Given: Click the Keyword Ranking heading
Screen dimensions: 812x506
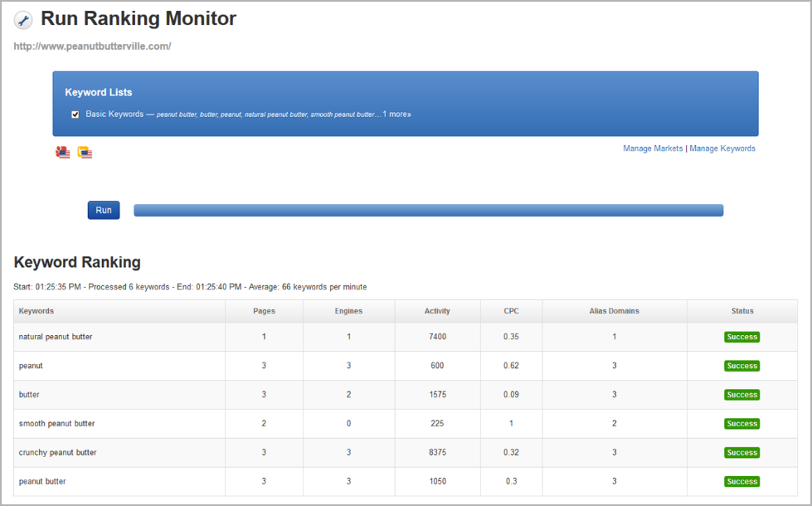Looking at the screenshot, I should click(x=77, y=262).
